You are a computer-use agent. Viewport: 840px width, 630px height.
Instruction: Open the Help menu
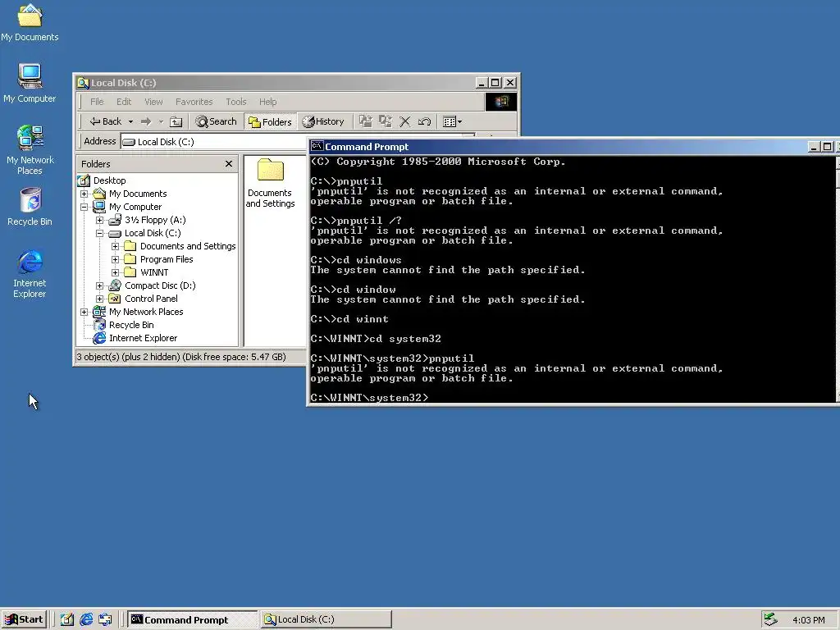click(268, 102)
